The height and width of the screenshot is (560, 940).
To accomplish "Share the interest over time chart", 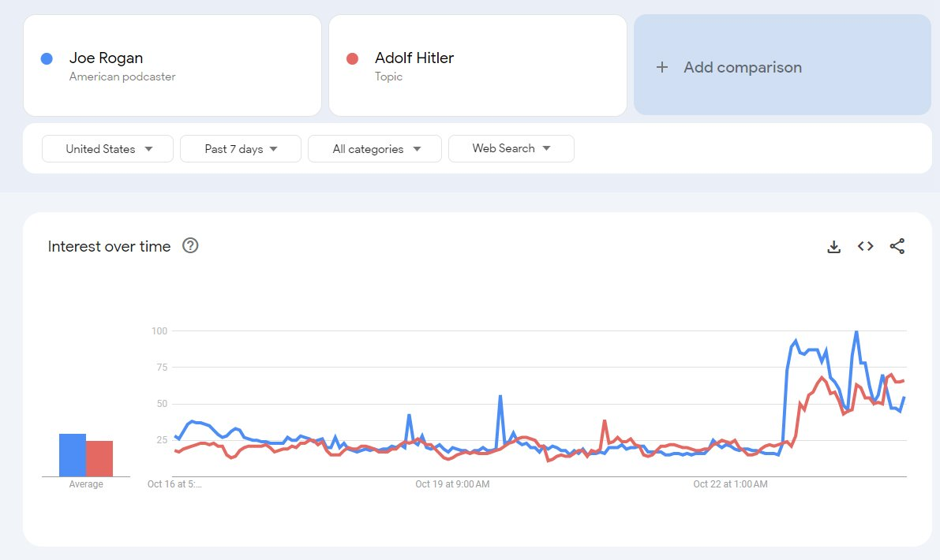I will point(897,246).
